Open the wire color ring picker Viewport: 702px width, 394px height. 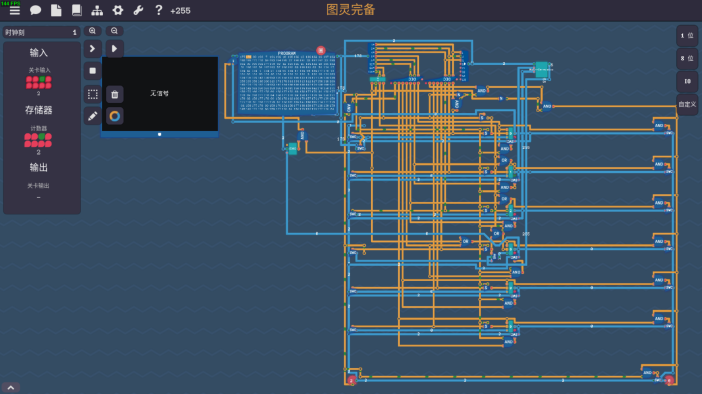(115, 116)
